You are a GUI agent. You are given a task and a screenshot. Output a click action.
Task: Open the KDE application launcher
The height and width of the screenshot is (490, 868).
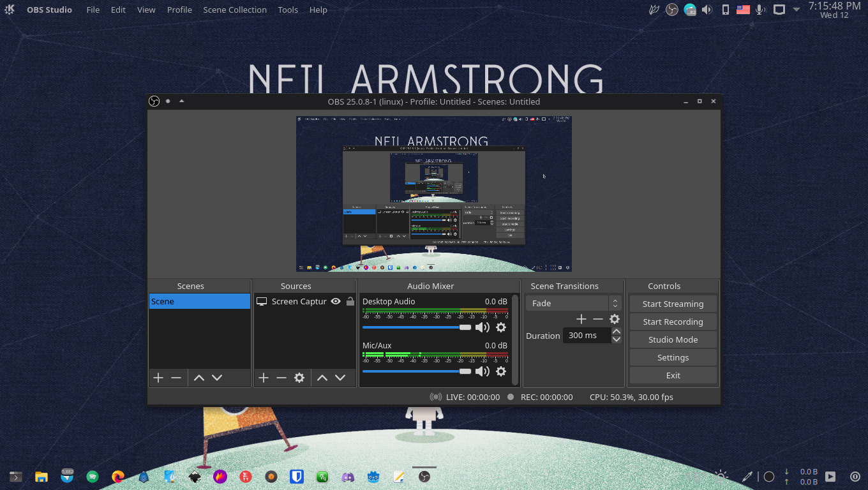(10, 10)
